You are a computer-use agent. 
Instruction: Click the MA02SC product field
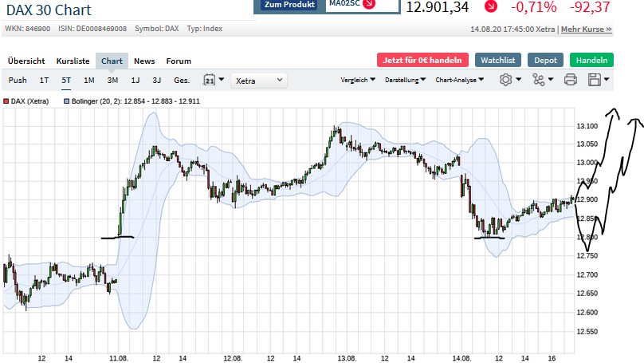(x=362, y=5)
